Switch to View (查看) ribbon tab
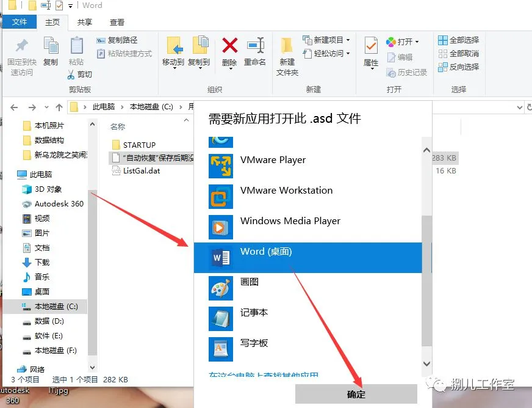 coord(117,23)
